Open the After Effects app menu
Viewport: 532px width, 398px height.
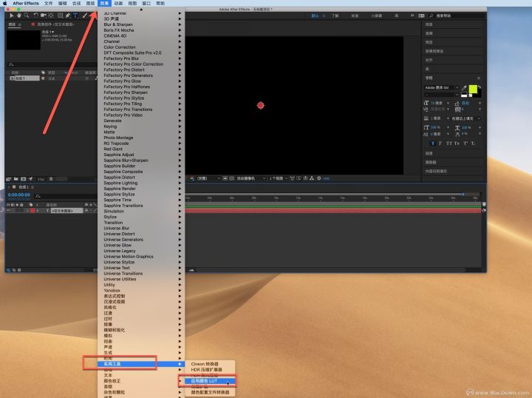(26, 3)
